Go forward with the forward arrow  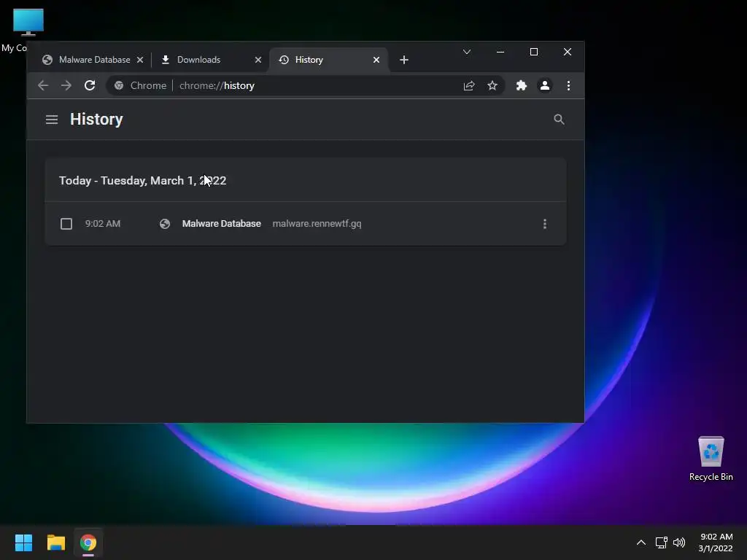click(66, 86)
